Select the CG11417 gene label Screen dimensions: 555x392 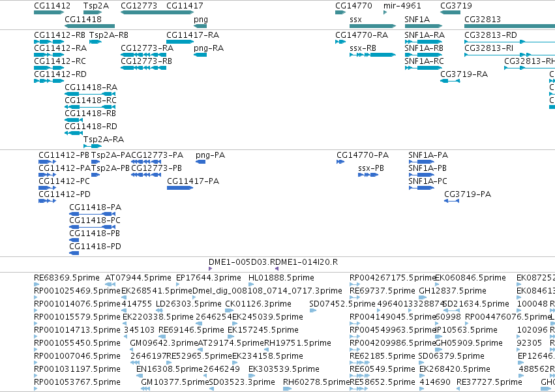coord(185,6)
